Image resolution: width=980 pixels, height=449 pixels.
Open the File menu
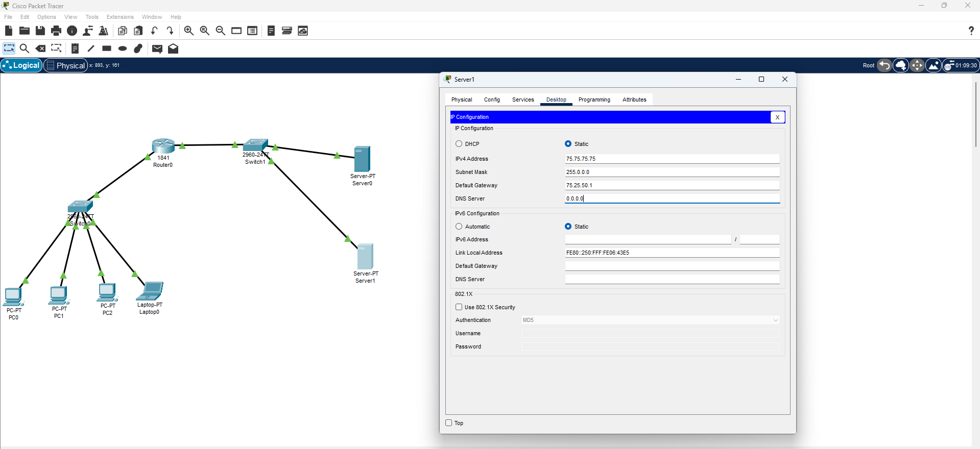(8, 17)
